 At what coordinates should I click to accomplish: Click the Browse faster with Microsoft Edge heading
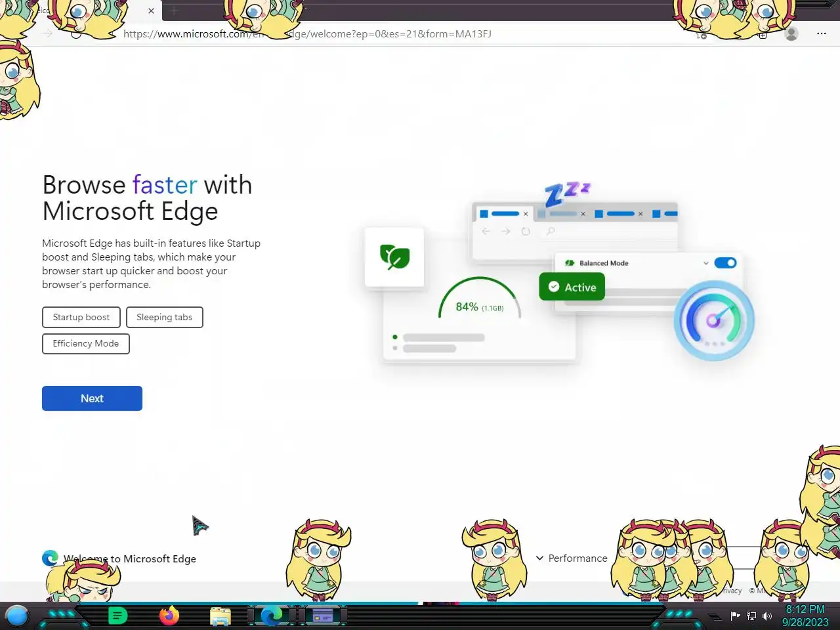[147, 198]
